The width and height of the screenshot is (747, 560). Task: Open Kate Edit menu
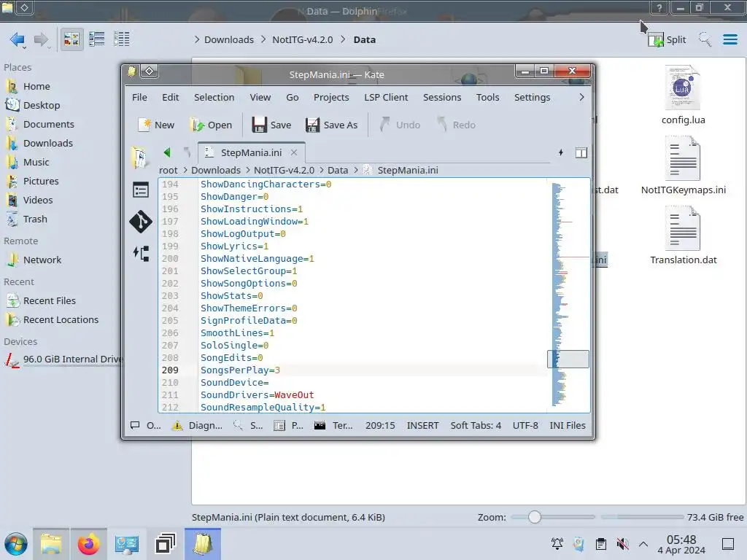pos(170,97)
